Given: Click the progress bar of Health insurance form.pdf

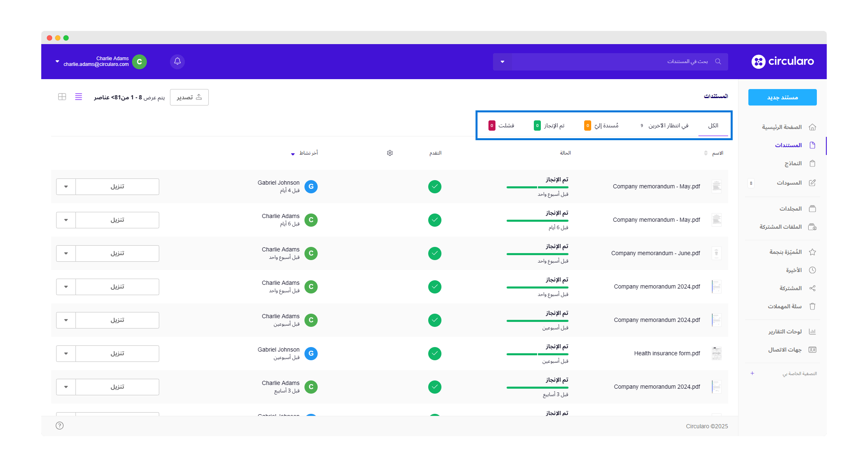Looking at the screenshot, I should pyautogui.click(x=537, y=354).
